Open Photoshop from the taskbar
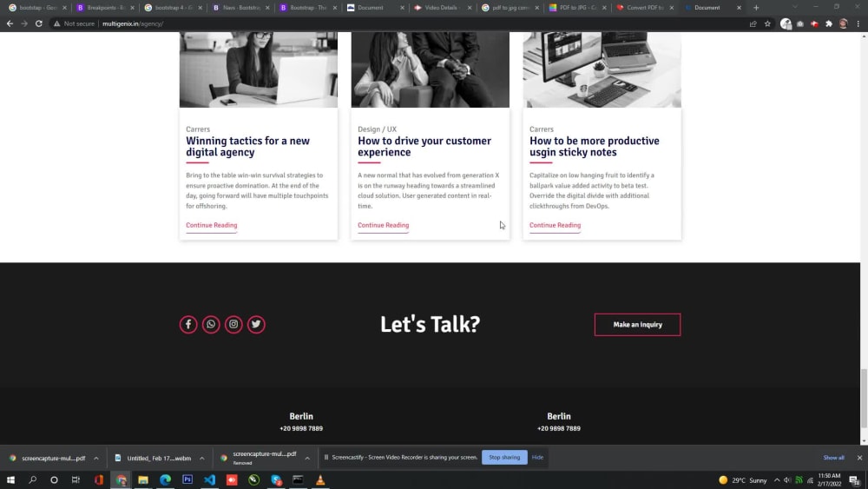 tap(187, 480)
